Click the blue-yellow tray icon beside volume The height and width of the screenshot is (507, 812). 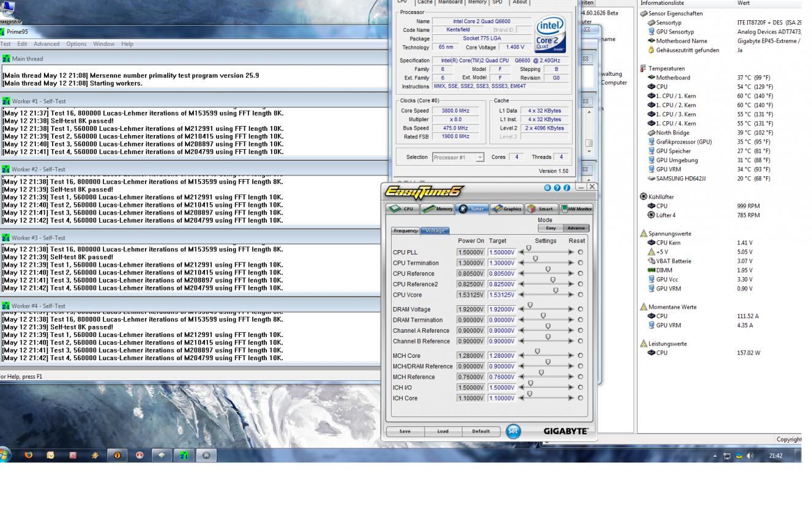[x=739, y=456]
